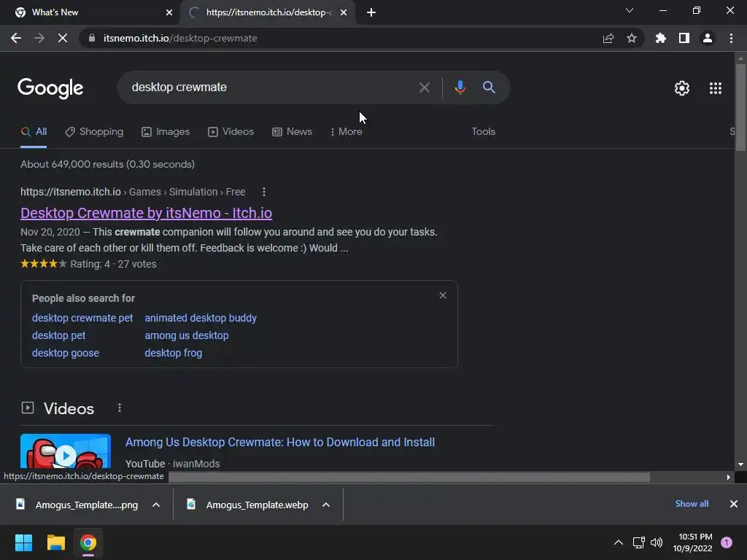Image resolution: width=747 pixels, height=560 pixels.
Task: Close the itsnemo.itch.io tab
Action: (x=344, y=12)
